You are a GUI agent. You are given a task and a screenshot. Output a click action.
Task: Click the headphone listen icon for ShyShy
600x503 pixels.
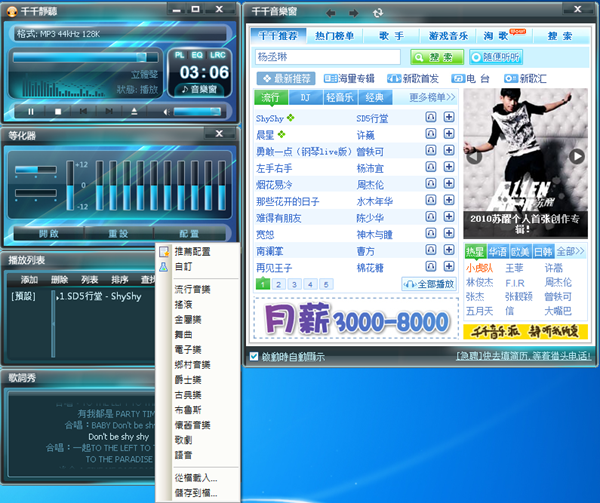point(430,117)
